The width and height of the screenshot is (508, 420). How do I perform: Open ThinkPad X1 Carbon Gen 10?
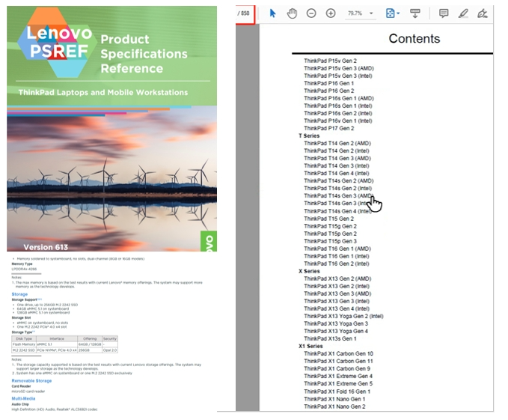point(339,353)
